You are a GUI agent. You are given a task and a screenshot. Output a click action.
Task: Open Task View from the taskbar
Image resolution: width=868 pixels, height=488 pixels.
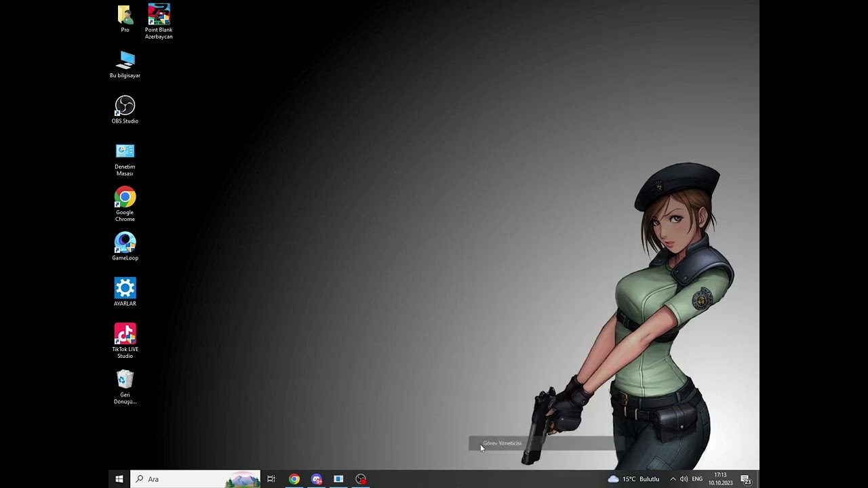(x=271, y=479)
